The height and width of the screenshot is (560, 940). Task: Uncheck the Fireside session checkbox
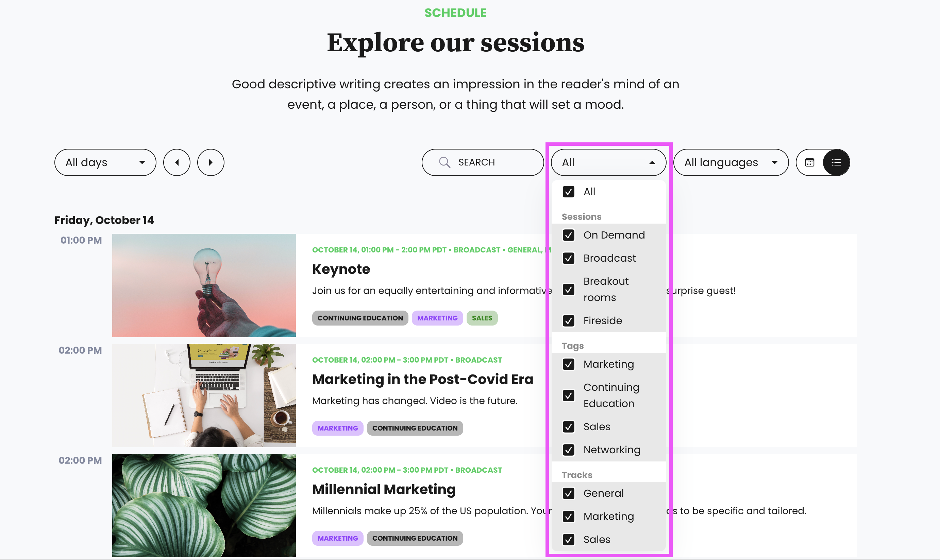[x=568, y=321]
